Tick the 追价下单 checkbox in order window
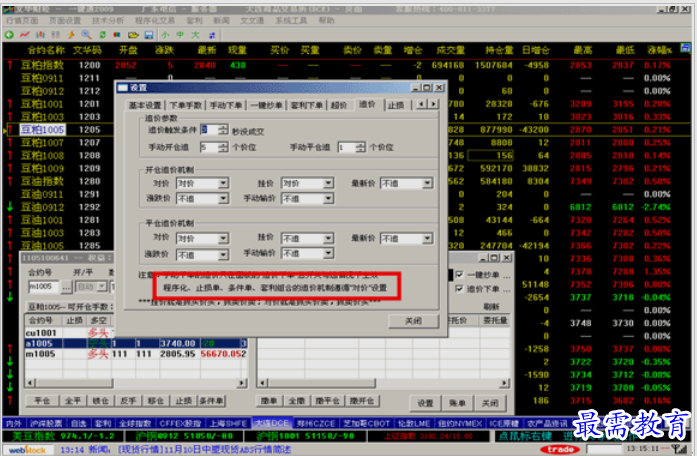This screenshot has width=697, height=456. point(460,289)
